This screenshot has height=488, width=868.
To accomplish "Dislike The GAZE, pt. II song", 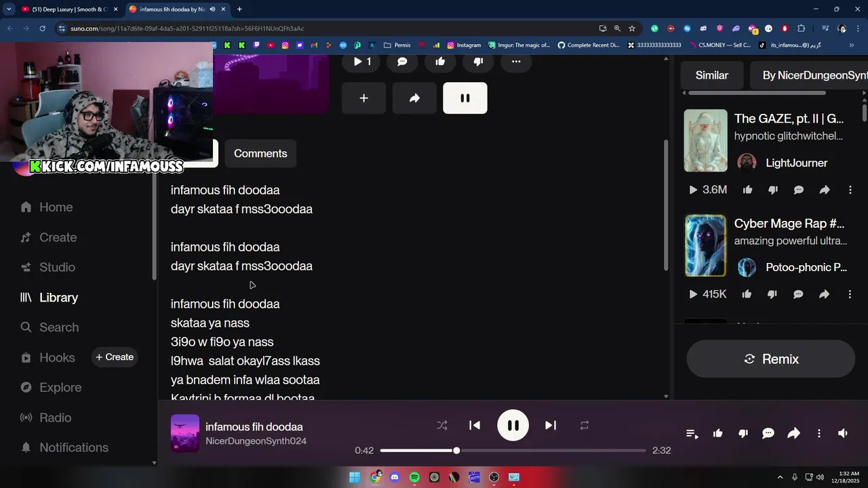I will coord(773,190).
